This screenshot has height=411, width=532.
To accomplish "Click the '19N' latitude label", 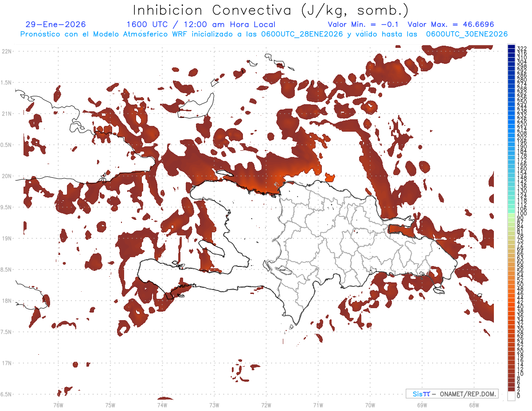I will [7, 238].
